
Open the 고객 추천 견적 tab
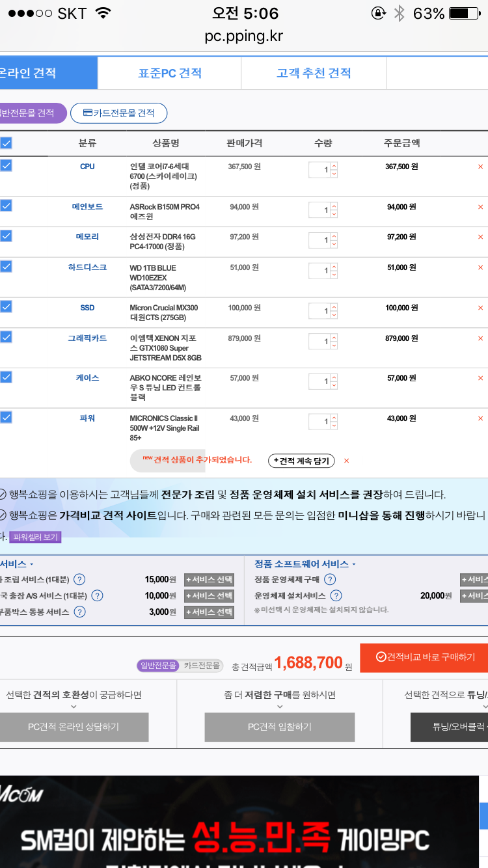click(x=314, y=74)
